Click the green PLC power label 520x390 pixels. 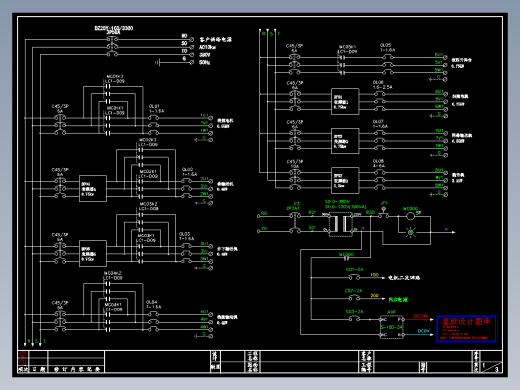(397, 299)
